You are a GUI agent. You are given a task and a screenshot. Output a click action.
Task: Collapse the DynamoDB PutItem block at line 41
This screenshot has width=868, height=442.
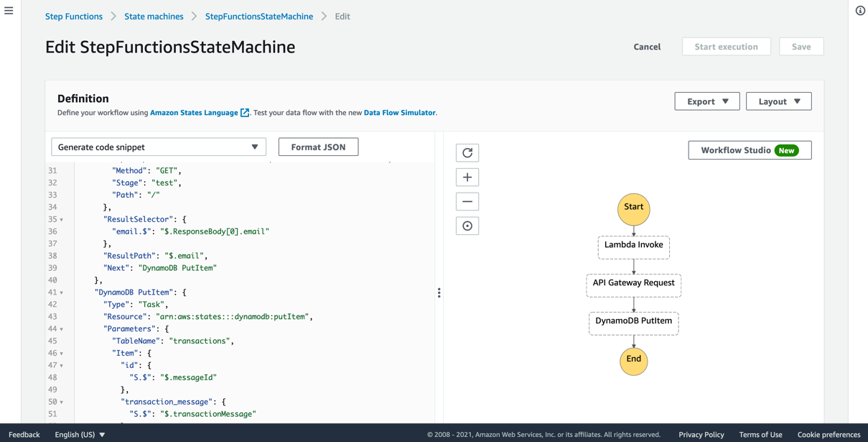pos(62,293)
